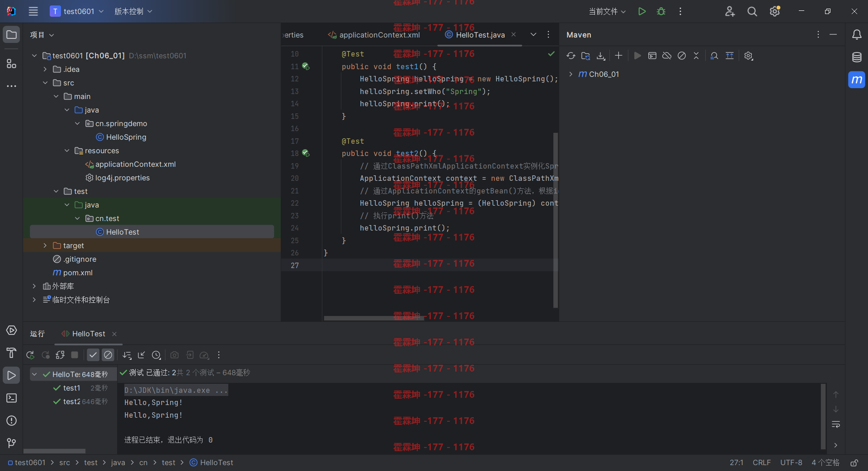Open Maven settings gear icon

pyautogui.click(x=749, y=56)
